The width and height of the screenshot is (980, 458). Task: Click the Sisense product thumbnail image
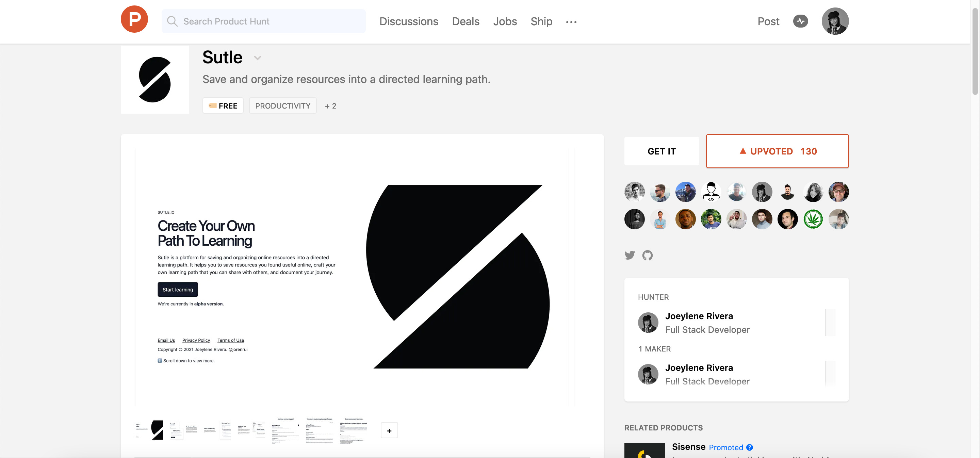[644, 451]
